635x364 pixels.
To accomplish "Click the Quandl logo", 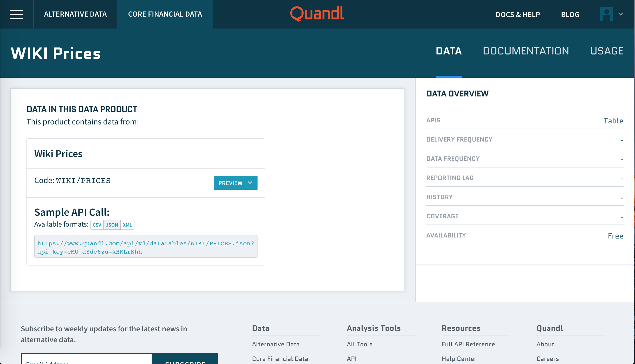I will pyautogui.click(x=317, y=14).
